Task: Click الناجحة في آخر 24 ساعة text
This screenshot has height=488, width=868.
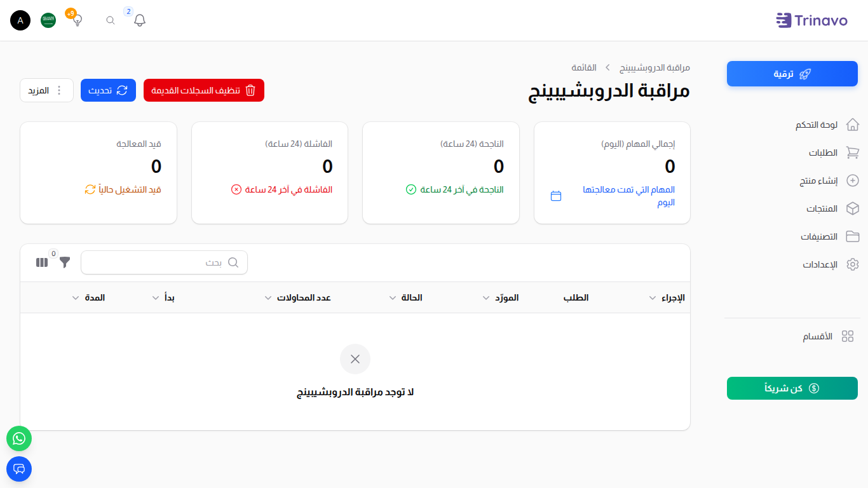Action: coord(462,189)
